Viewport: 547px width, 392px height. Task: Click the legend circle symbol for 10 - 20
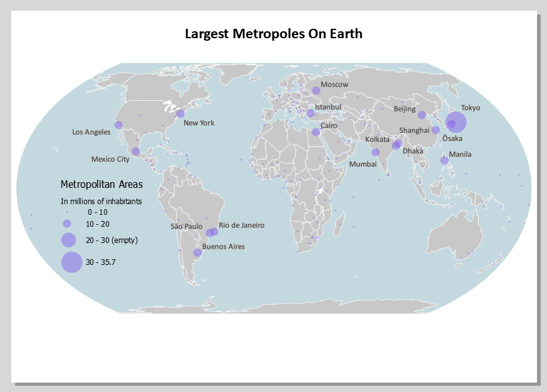point(67,224)
